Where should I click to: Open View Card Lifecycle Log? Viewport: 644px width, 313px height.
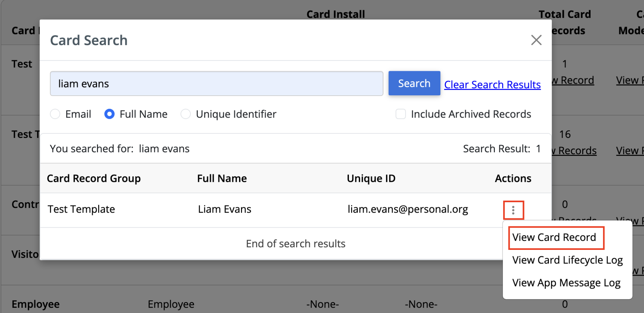click(567, 260)
